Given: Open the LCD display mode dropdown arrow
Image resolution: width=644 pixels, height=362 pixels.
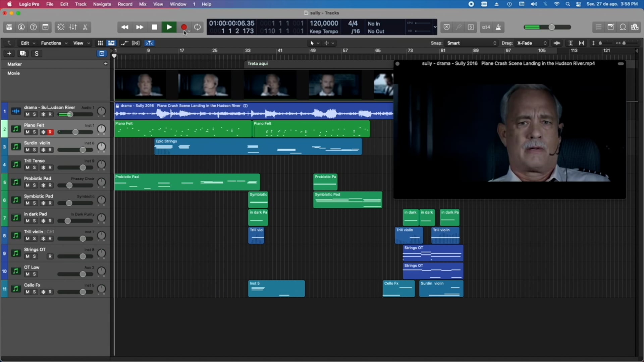Looking at the screenshot, I should pyautogui.click(x=435, y=27).
